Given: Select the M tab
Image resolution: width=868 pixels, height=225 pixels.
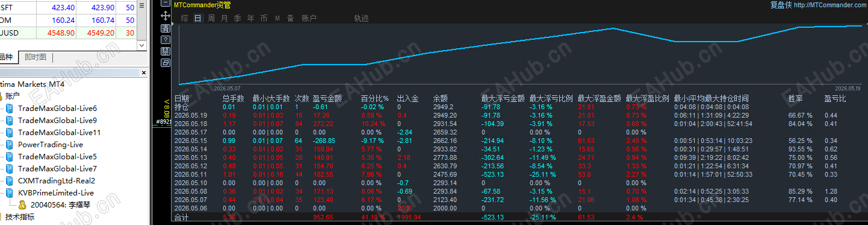Looking at the screenshot, I should 277,18.
